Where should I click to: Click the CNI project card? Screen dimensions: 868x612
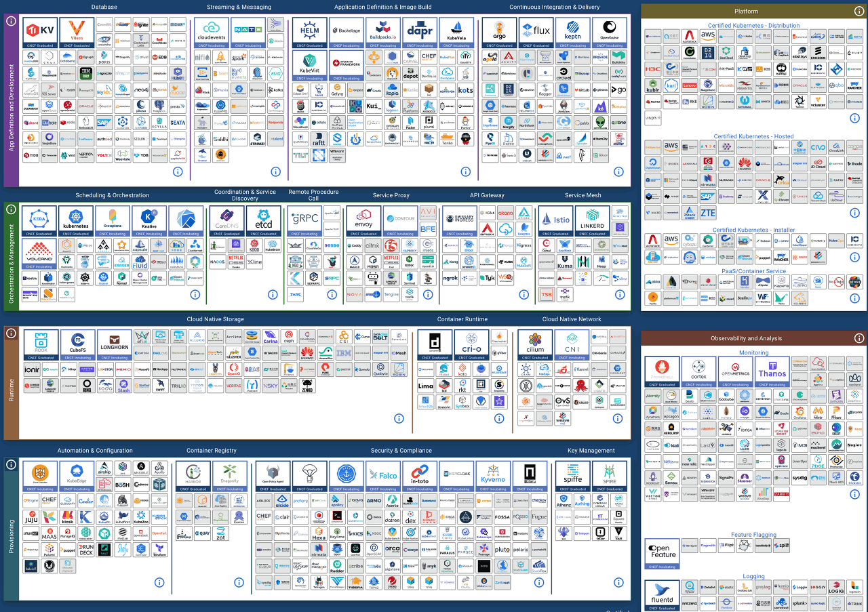pyautogui.click(x=572, y=345)
